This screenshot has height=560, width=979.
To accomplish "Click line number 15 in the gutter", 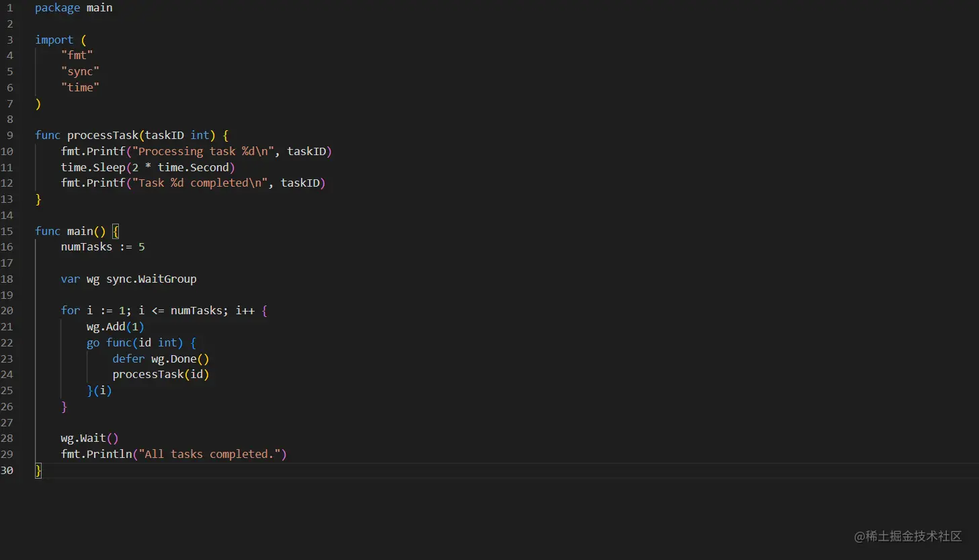I will [7, 232].
